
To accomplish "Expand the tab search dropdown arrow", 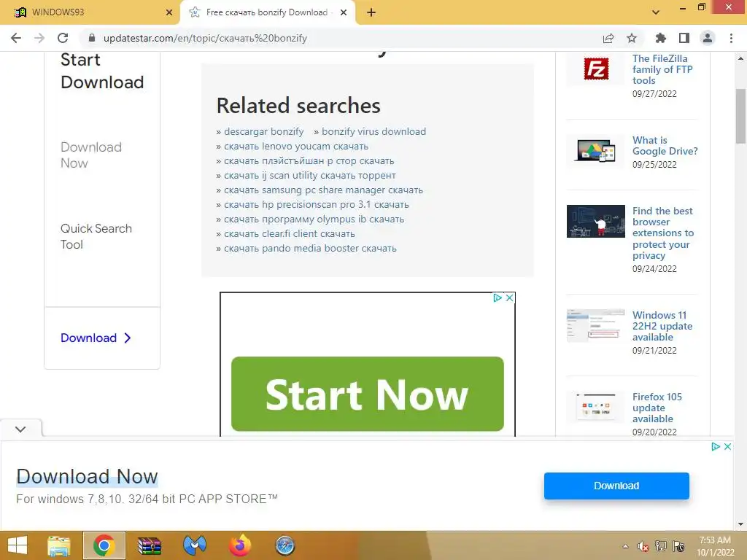I will click(656, 12).
